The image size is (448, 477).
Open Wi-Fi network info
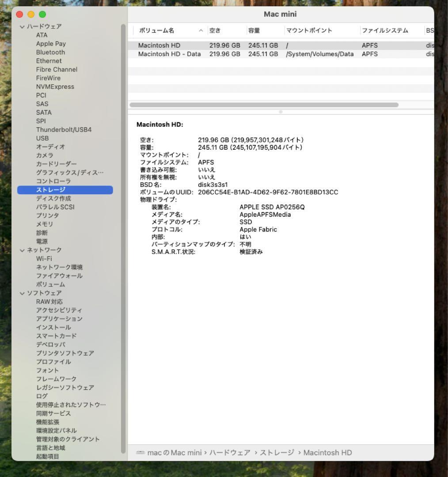44,258
